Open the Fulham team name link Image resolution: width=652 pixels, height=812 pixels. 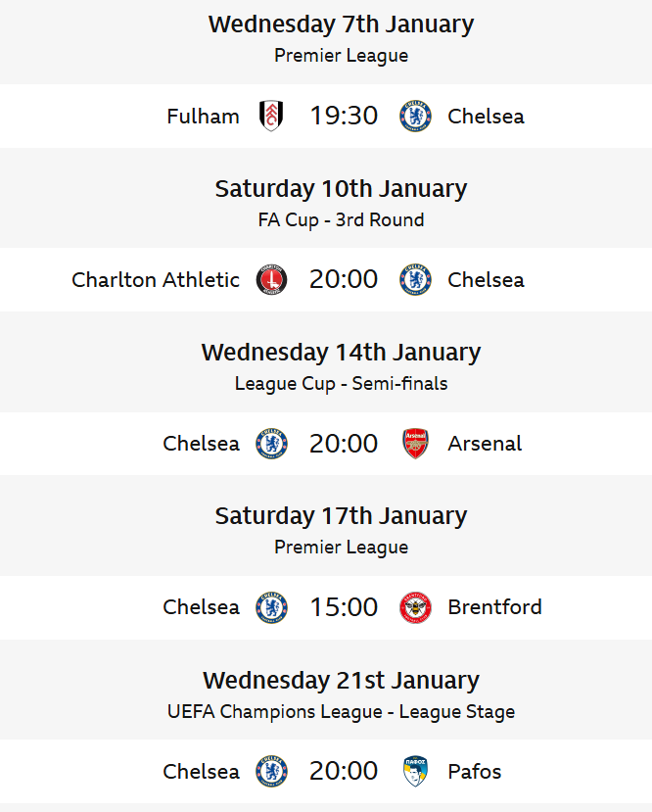tap(203, 117)
